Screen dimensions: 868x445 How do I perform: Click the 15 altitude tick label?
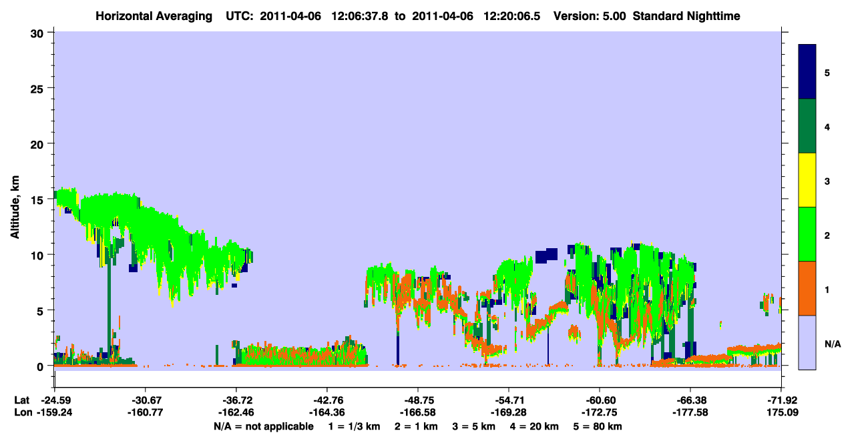pyautogui.click(x=39, y=199)
